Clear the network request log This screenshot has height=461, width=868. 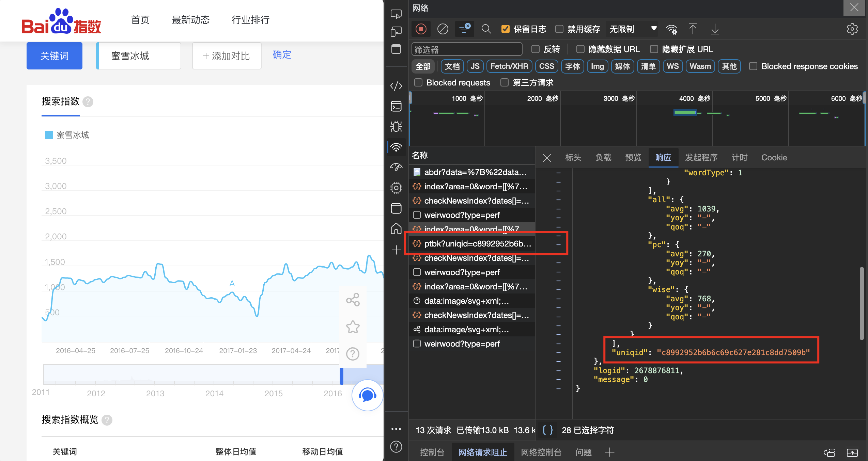pos(443,29)
